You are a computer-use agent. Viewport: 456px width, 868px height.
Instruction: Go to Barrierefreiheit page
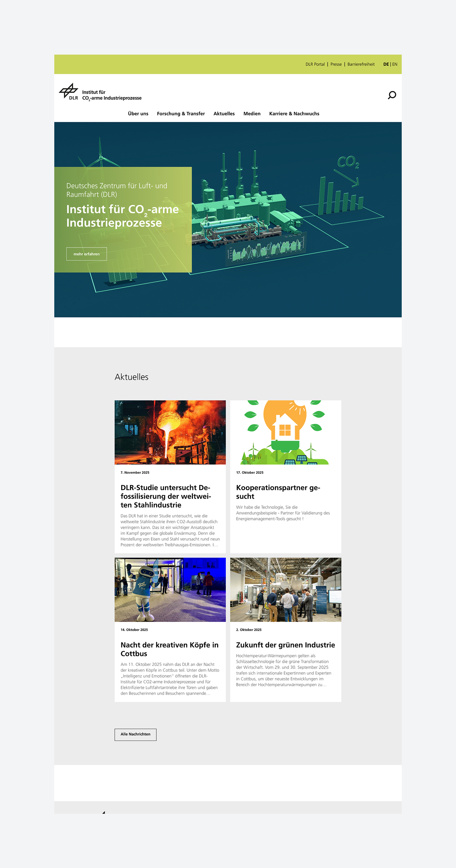(361, 64)
